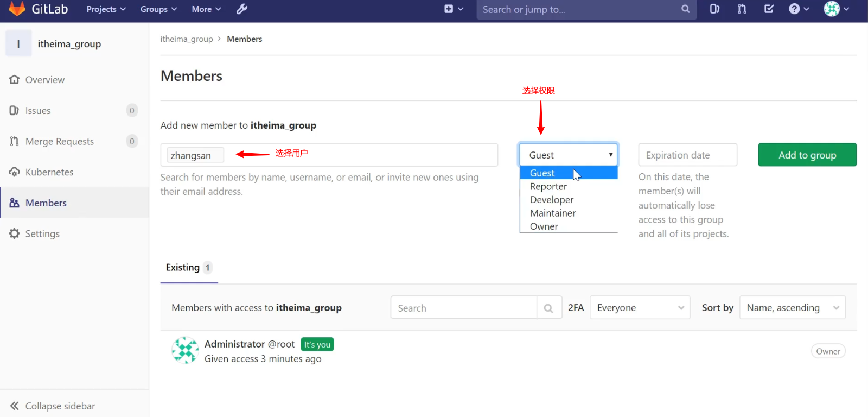Click the itheima_group breadcrumb link
Screen dimensions: 868x417
coord(187,39)
